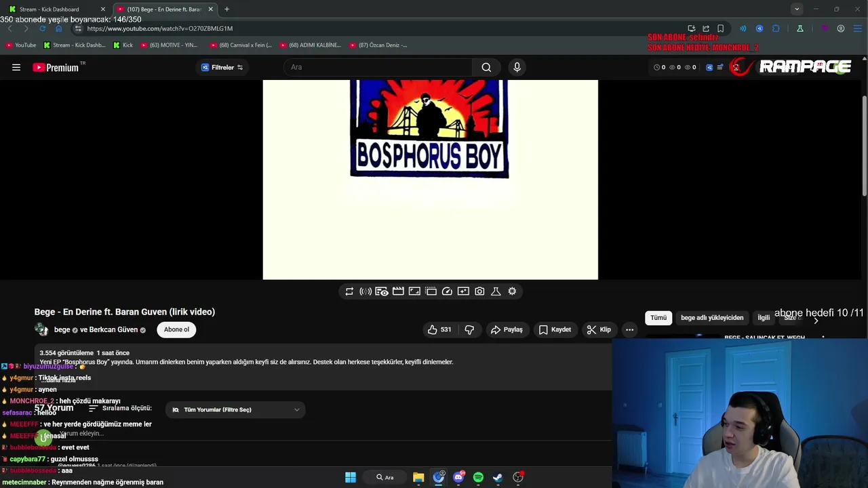Click the playback speed gauge icon
868x488 pixels.
click(447, 291)
